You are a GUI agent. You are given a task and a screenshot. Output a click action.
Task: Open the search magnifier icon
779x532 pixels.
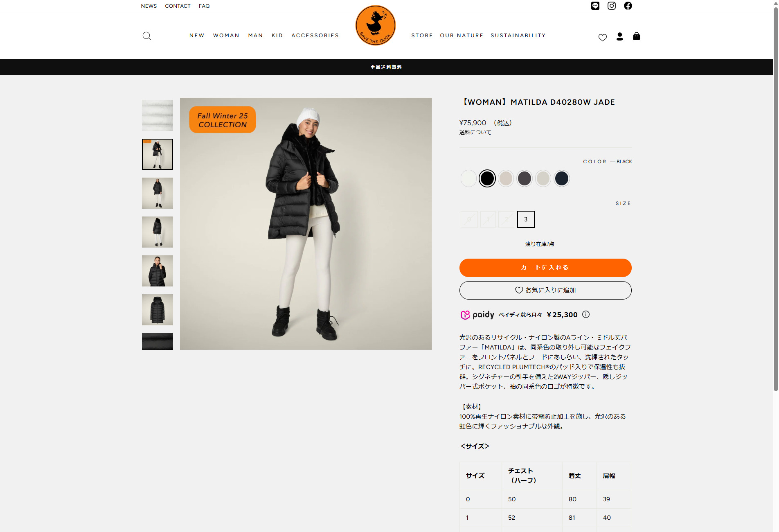pos(147,36)
